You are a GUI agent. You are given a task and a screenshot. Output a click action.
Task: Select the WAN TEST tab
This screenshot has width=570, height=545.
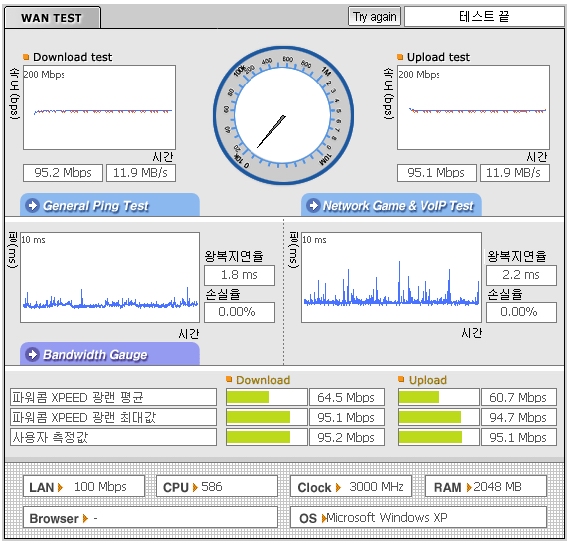pos(52,17)
